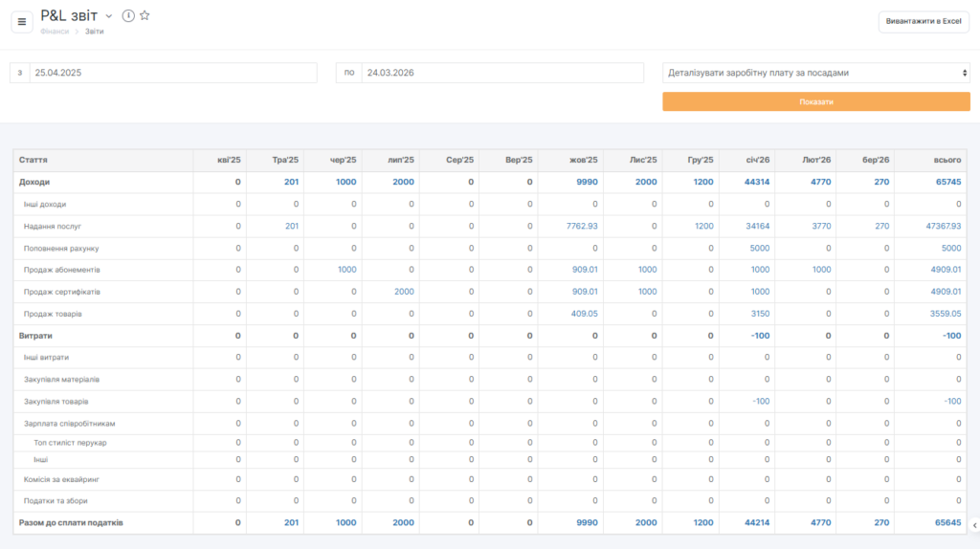Viewport: 980px width, 549px height.
Task: Add the report to favorites with the star
Action: coord(145,16)
